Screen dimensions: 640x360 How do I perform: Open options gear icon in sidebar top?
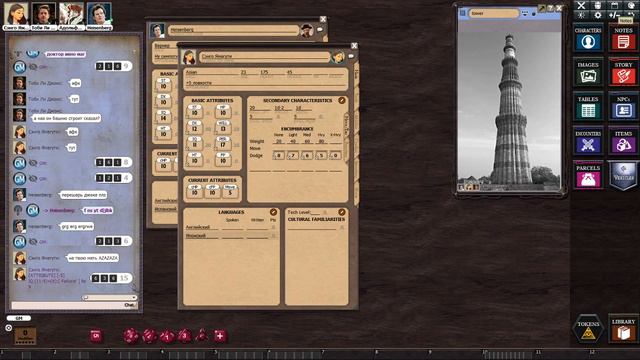[598, 16]
